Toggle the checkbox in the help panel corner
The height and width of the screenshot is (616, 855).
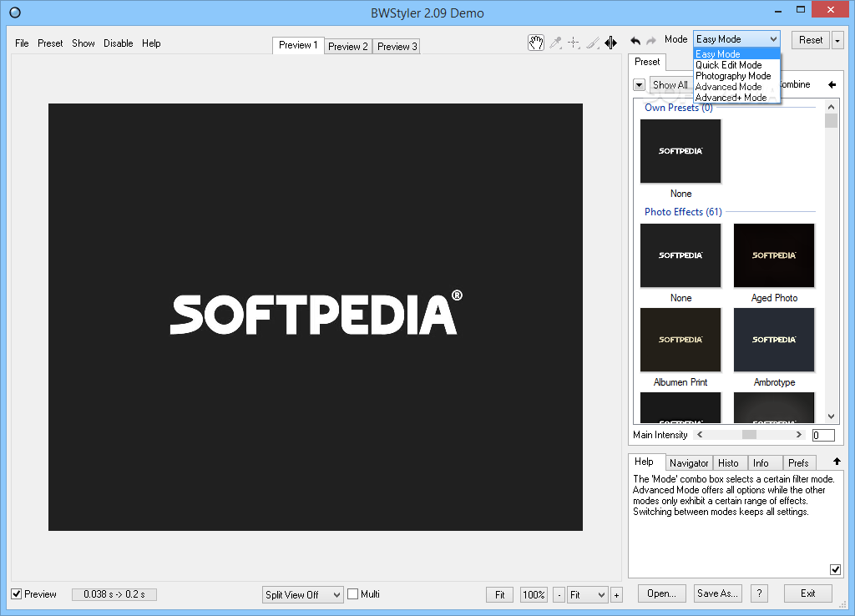(x=835, y=569)
